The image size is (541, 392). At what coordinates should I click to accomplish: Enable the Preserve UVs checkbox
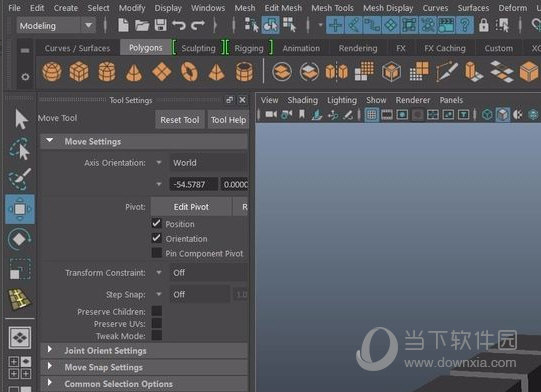[157, 323]
